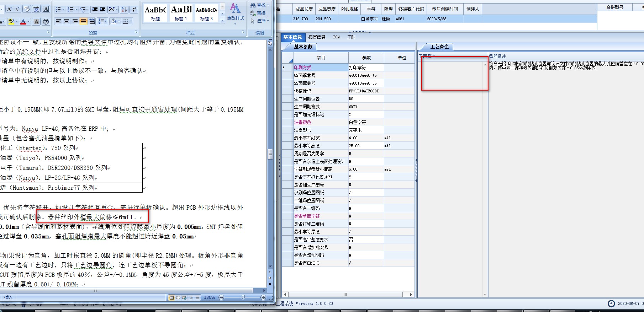Toggle distributed alignment button
The image size is (644, 312).
pyautogui.click(x=91, y=22)
